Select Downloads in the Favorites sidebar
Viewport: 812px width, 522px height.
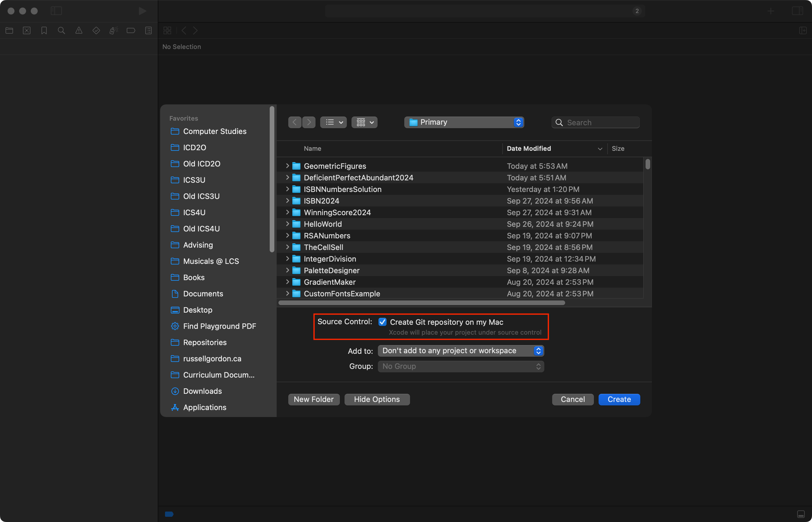(202, 391)
